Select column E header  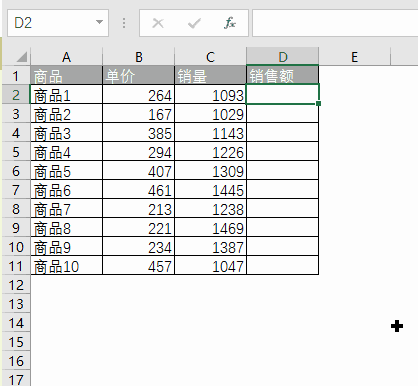tap(354, 57)
